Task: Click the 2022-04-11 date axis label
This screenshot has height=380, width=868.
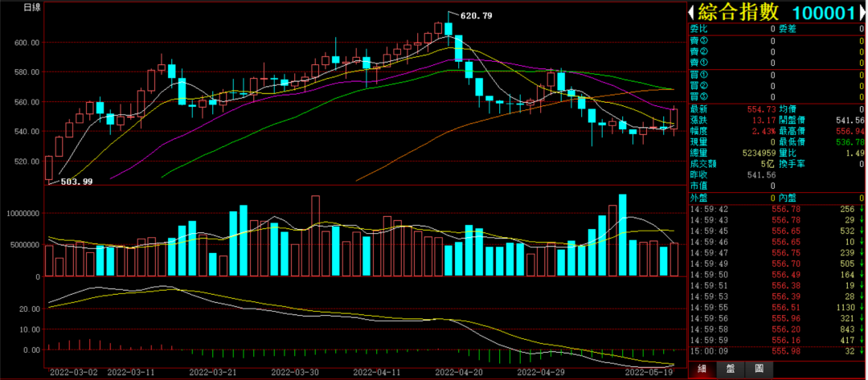Action: (x=376, y=372)
